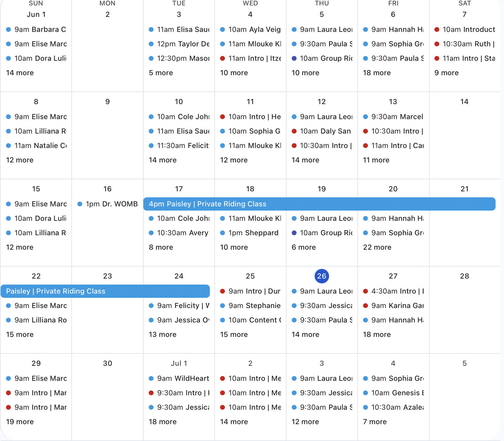Show "5 more" events on June 3
Viewport: 504px width, 441px height.
161,73
